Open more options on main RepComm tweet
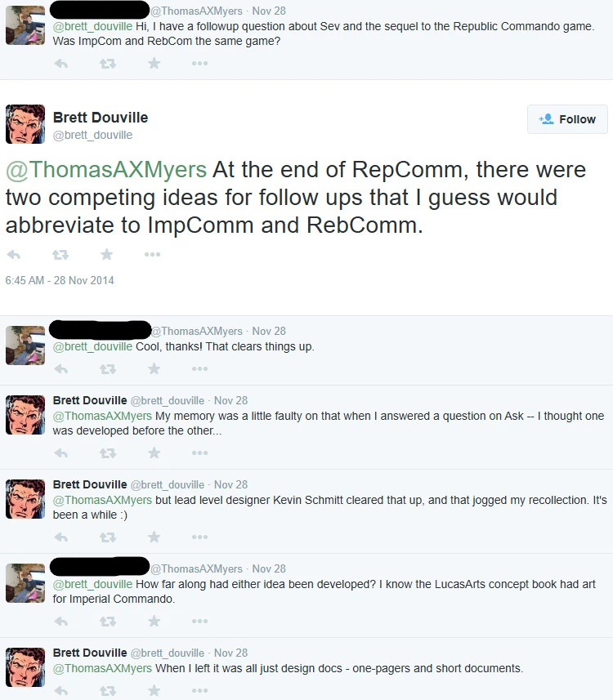The height and width of the screenshot is (700, 613). (152, 255)
